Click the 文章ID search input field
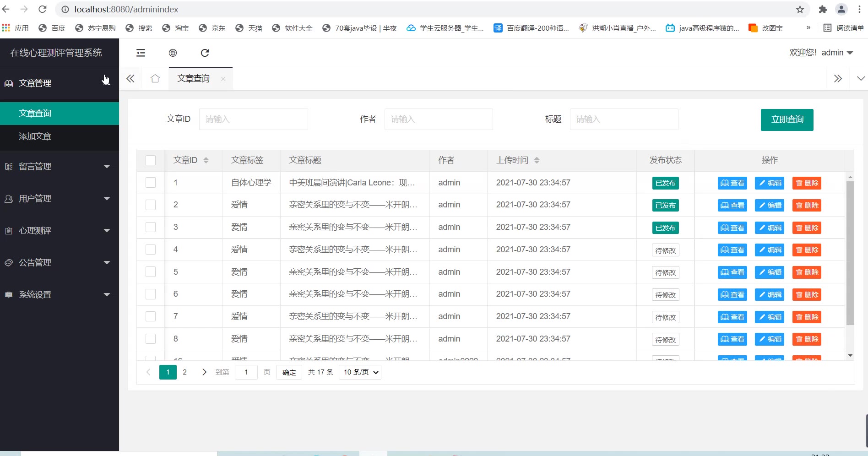 coord(253,119)
